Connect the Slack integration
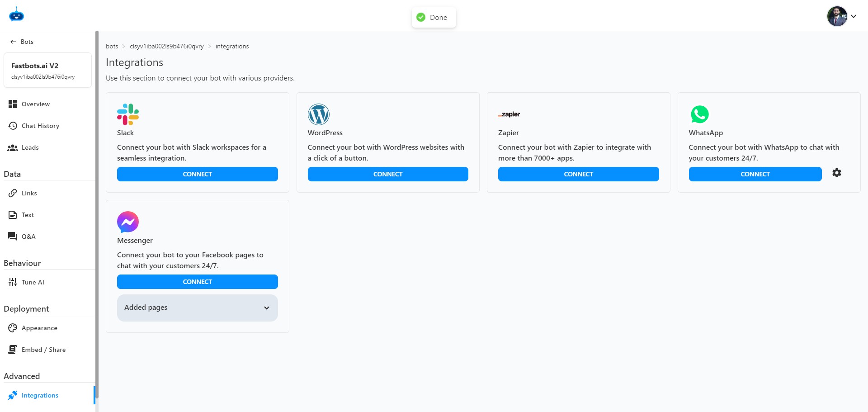Image resolution: width=868 pixels, height=412 pixels. (x=198, y=174)
